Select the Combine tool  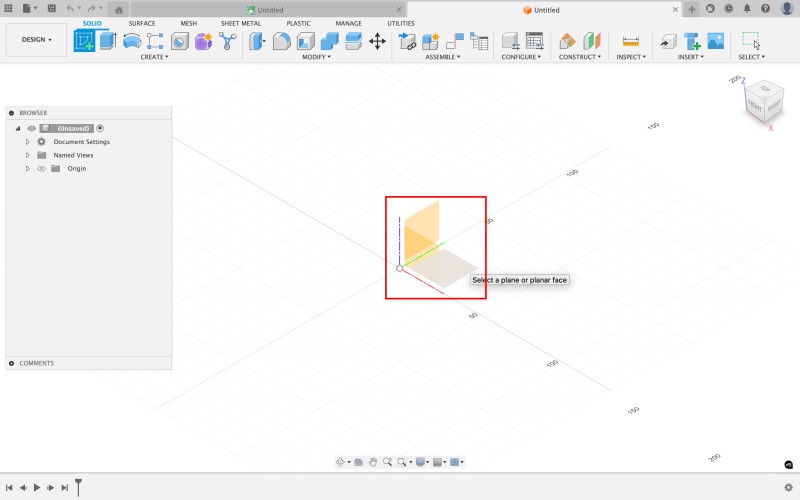330,41
